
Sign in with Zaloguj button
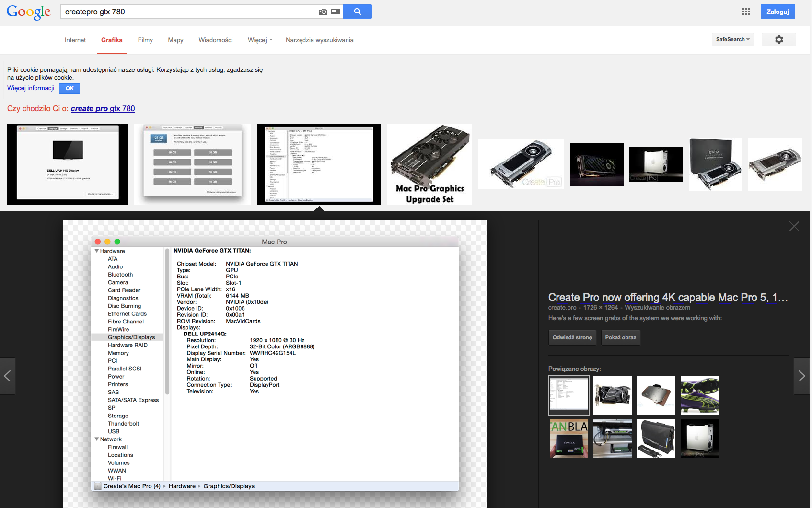tap(777, 12)
